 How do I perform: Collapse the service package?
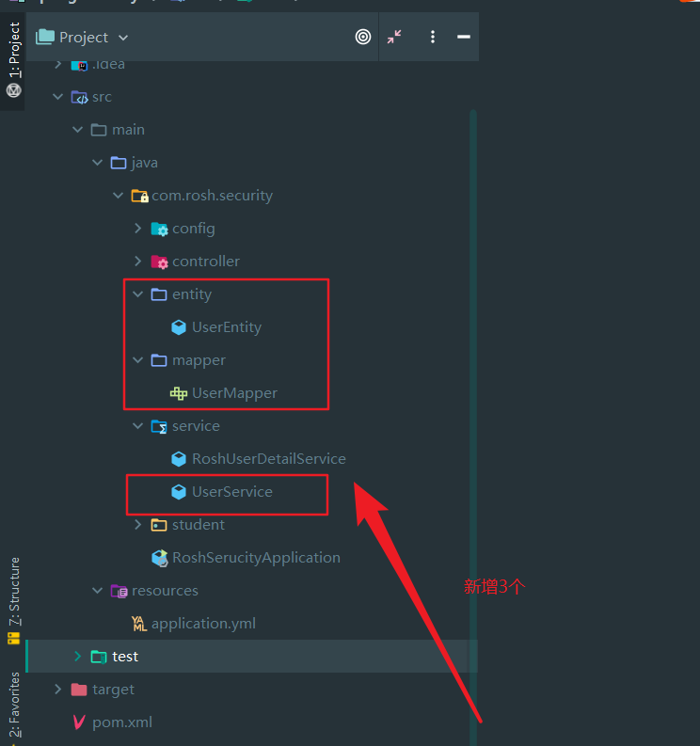[x=138, y=426]
